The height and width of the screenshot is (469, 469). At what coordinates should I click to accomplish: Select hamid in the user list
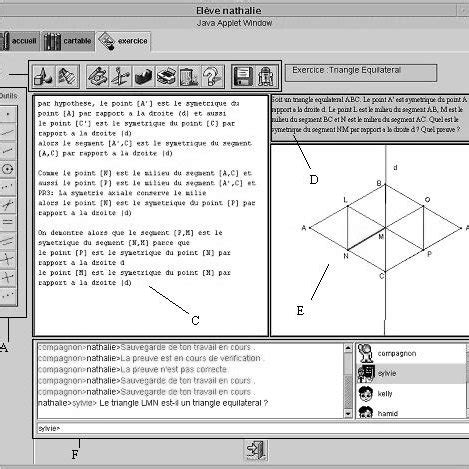(411, 412)
